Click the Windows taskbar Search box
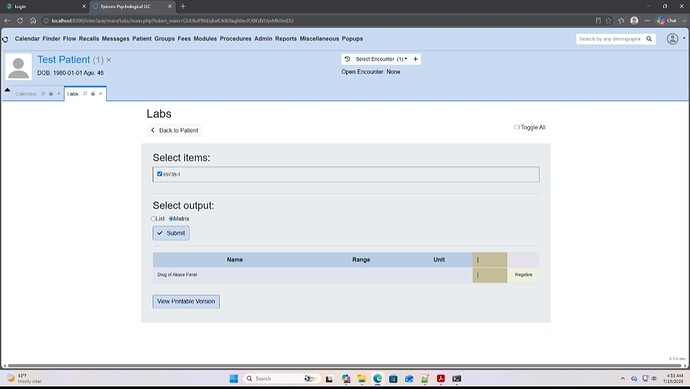Viewport: 690px width, 389px height. (x=282, y=378)
